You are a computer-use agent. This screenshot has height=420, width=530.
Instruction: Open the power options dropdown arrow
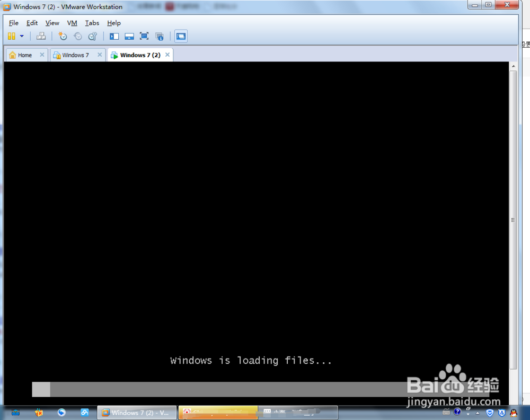point(22,36)
